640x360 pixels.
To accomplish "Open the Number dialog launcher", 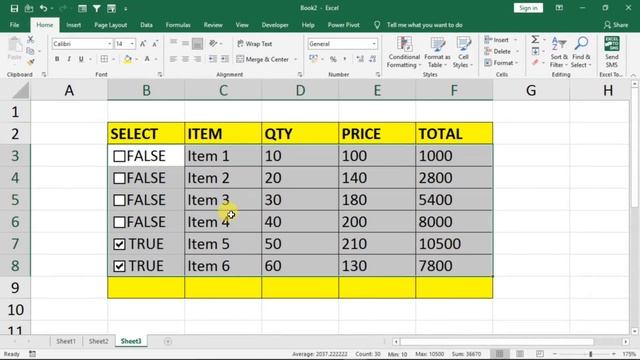I will point(378,75).
